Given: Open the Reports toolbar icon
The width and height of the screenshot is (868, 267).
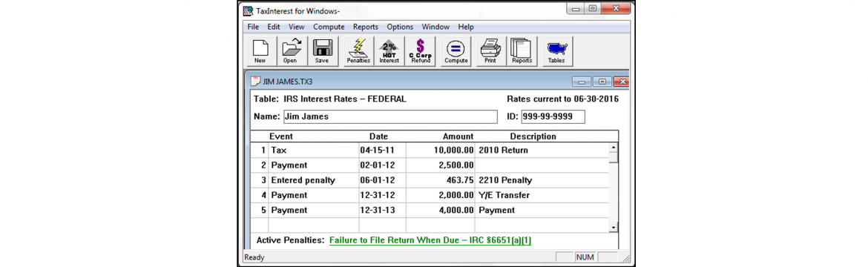Looking at the screenshot, I should (522, 52).
